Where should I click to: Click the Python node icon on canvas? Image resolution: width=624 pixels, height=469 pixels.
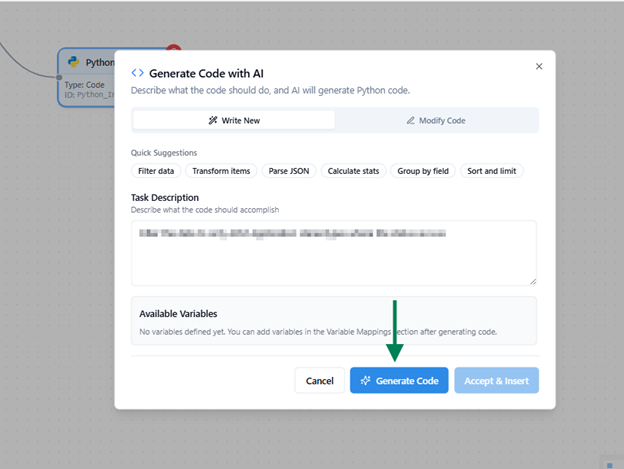(73, 62)
